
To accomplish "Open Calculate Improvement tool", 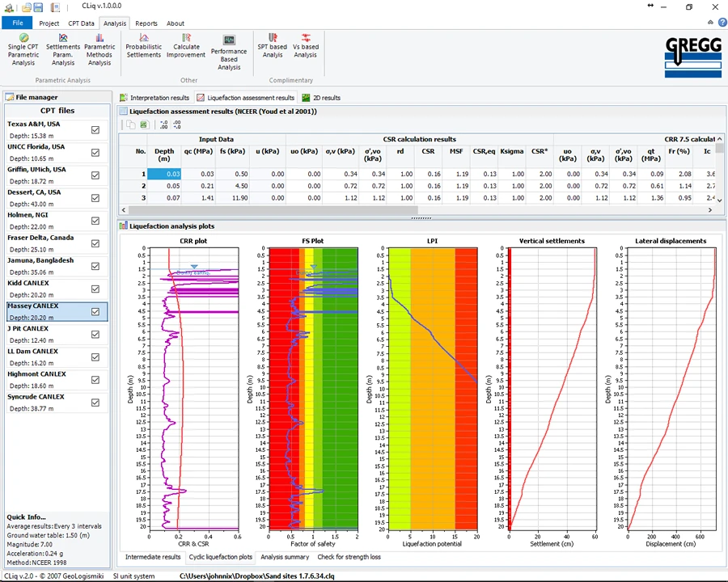I will click(186, 45).
